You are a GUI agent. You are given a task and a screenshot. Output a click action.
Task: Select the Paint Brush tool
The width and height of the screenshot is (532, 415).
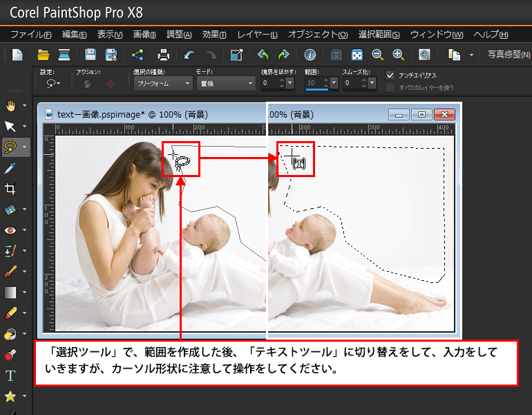10,272
